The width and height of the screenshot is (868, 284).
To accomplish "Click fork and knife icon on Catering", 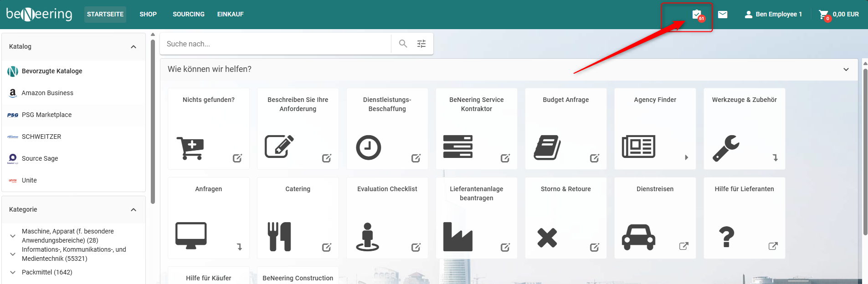I will tap(279, 237).
